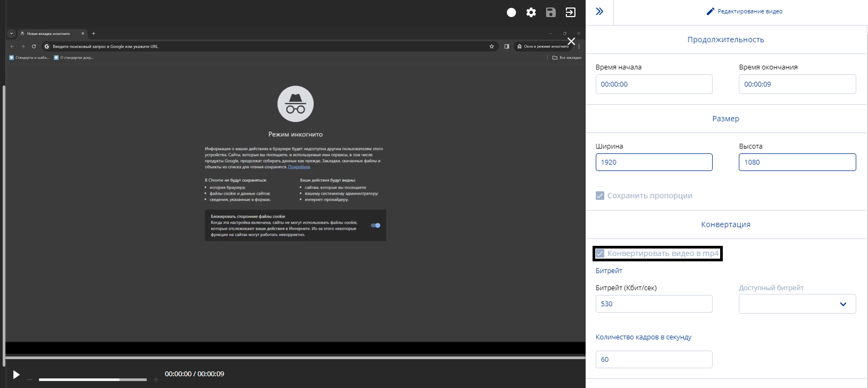
Task: Click the three-dot menu in the recorded browser
Action: [x=579, y=46]
